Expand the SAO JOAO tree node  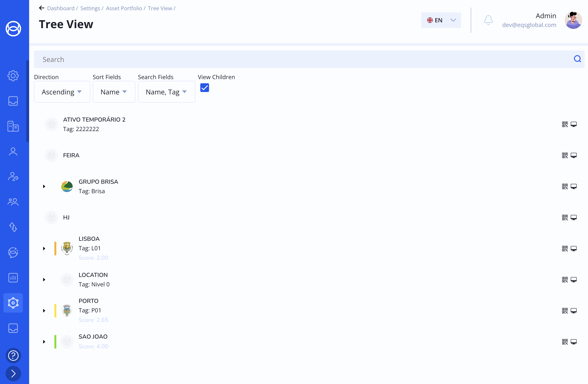coord(44,342)
